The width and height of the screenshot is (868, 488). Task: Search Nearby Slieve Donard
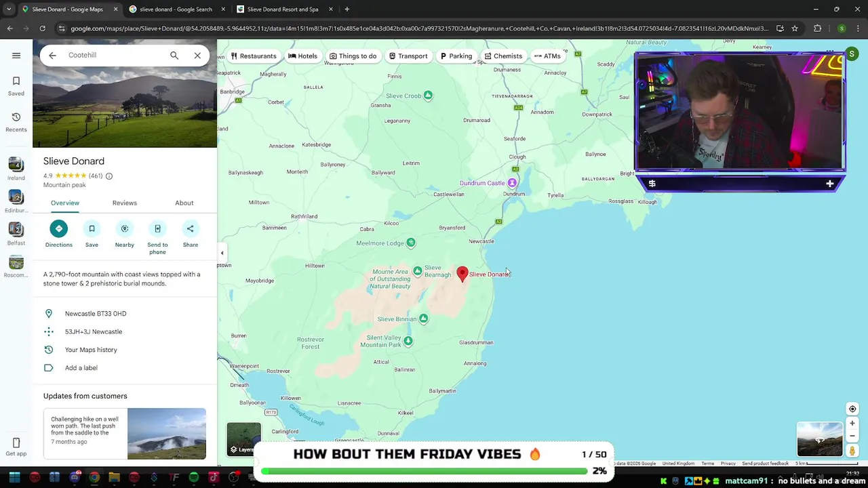click(124, 234)
